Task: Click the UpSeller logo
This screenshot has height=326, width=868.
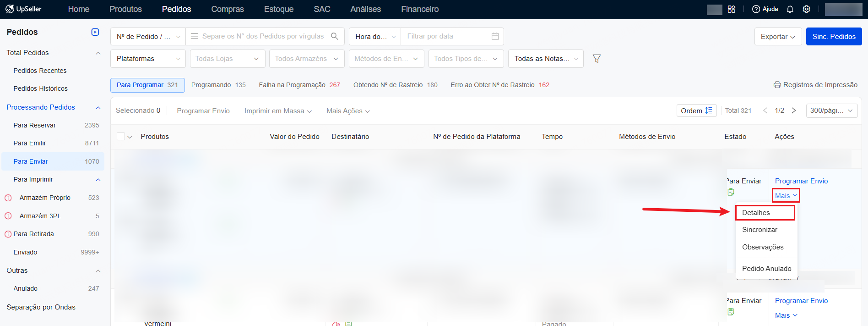Action: tap(23, 9)
